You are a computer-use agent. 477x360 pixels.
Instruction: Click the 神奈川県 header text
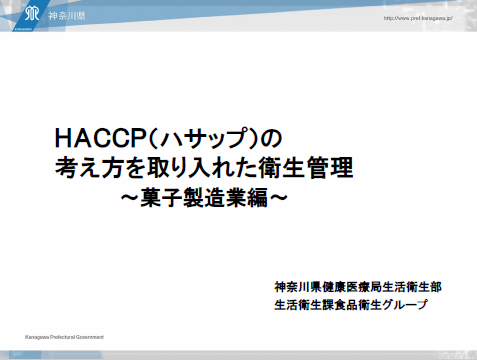(x=67, y=16)
